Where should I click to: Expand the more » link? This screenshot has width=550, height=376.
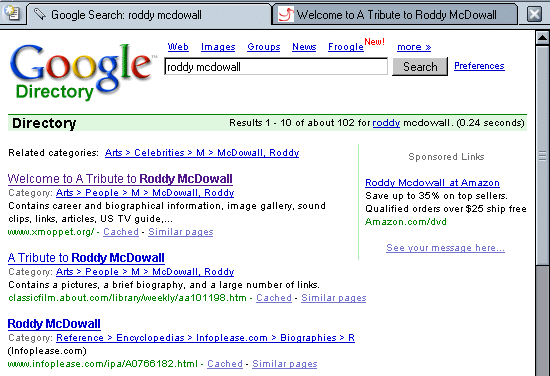click(x=414, y=47)
